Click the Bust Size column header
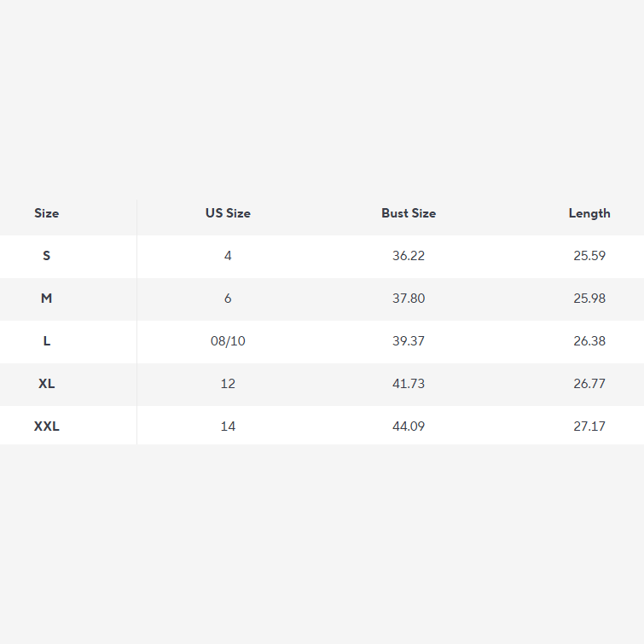 coord(409,213)
